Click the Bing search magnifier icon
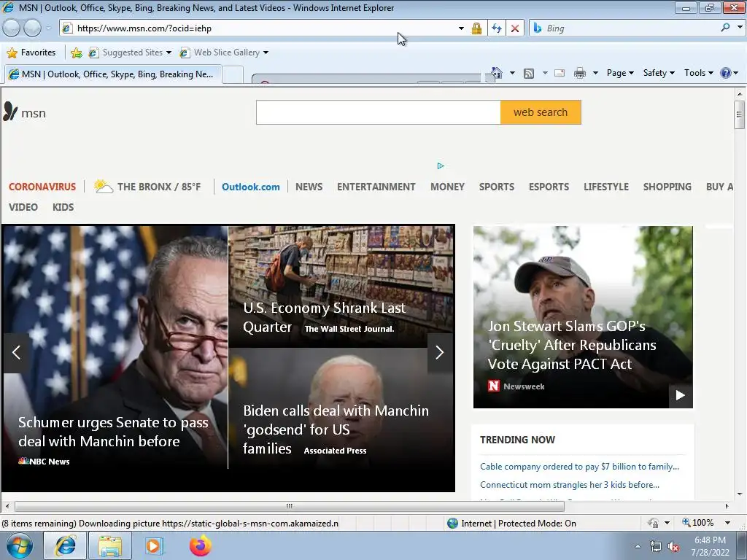 pos(725,28)
